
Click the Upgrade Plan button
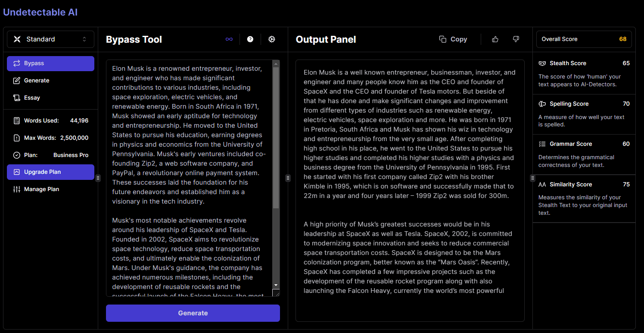[x=50, y=172]
